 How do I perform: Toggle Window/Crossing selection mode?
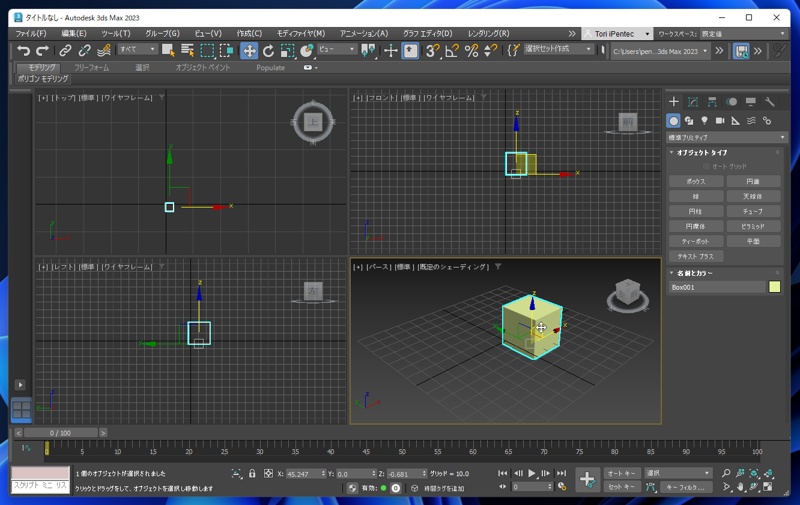click(227, 50)
